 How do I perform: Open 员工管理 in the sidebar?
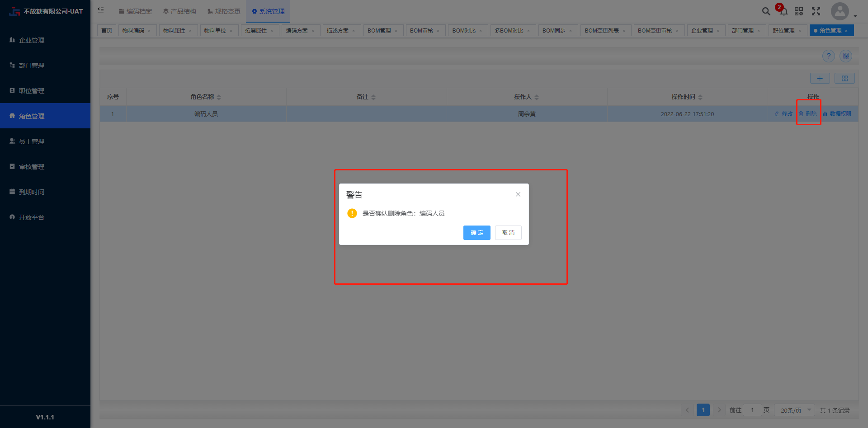(x=45, y=141)
